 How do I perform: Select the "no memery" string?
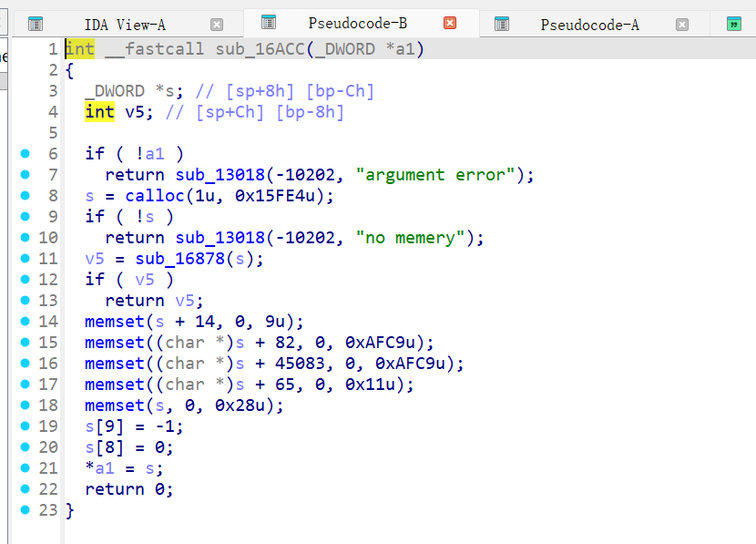click(410, 238)
